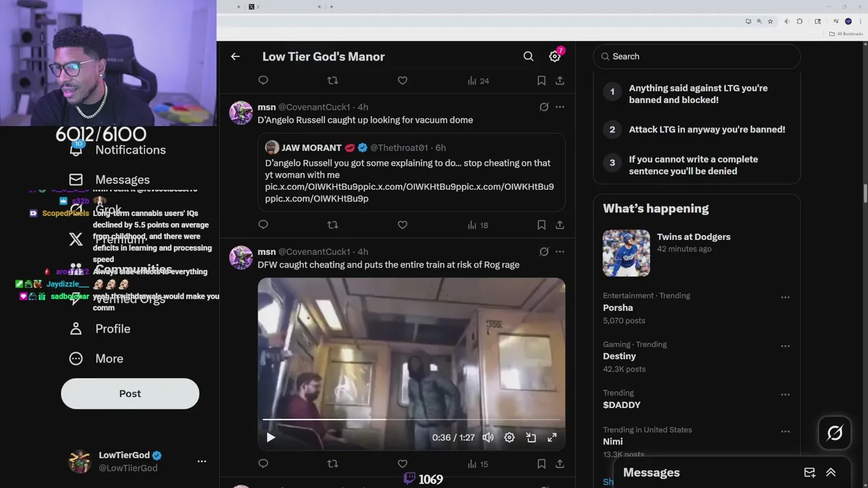Open community settings gear with badge
The height and width of the screenshot is (488, 868).
[x=555, y=56]
